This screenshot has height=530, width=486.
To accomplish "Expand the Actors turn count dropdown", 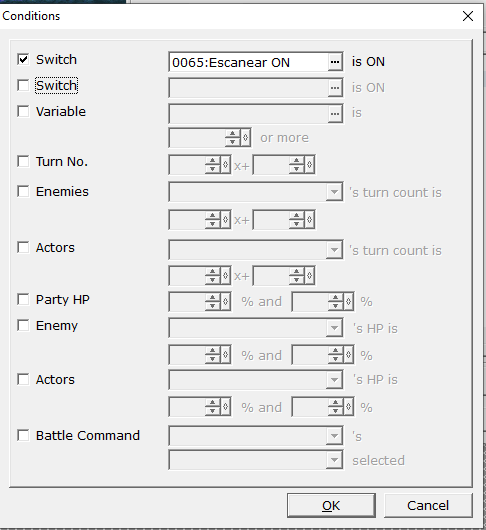I will pyautogui.click(x=256, y=250).
